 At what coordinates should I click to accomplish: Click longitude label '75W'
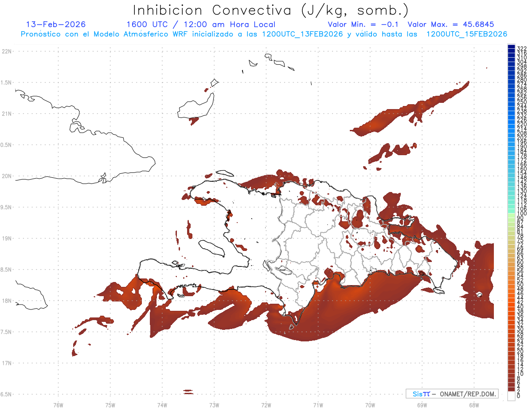110,405
